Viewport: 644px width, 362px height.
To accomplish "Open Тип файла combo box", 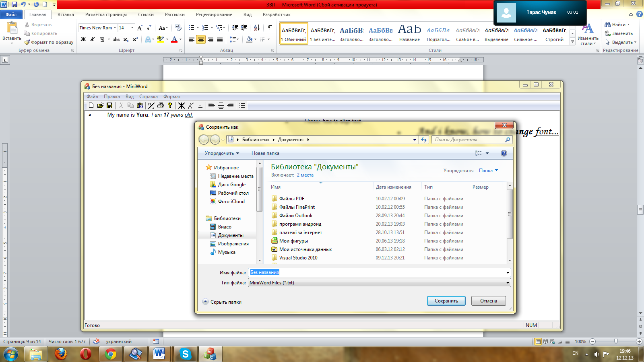I will [x=380, y=283].
